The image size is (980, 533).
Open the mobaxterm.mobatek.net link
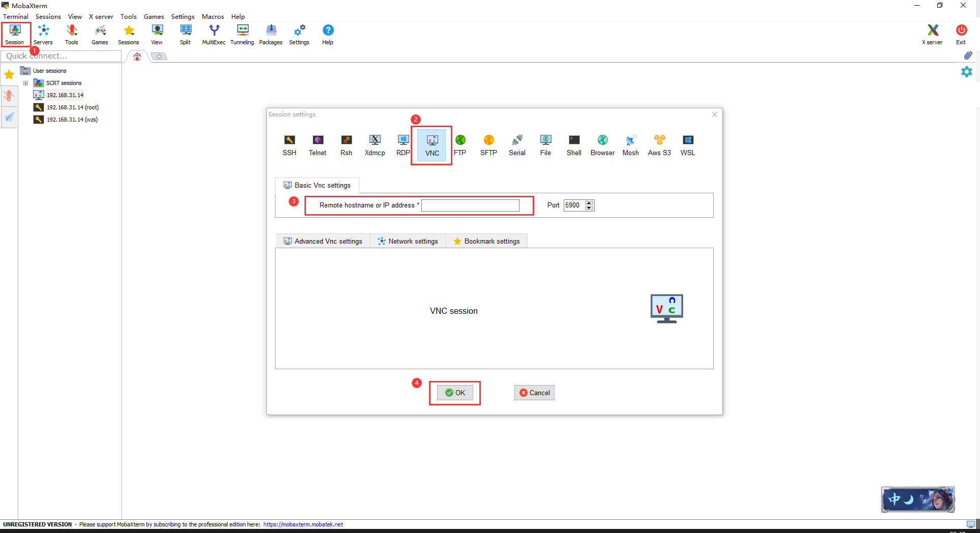point(303,524)
